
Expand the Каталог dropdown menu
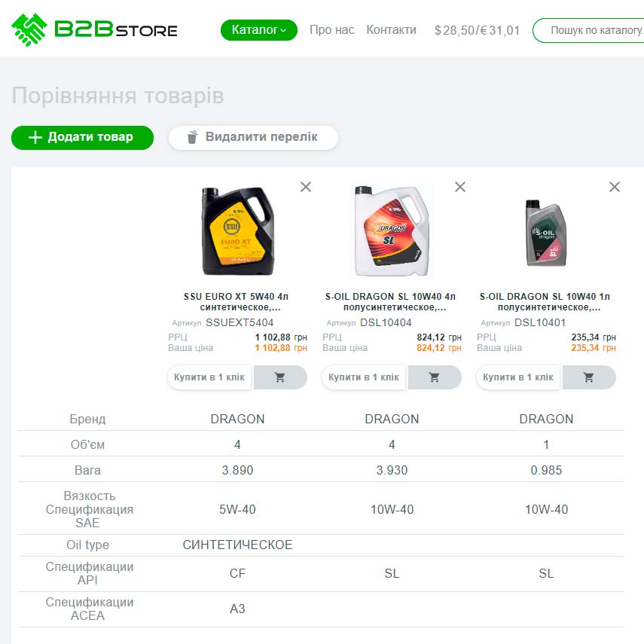pyautogui.click(x=258, y=30)
